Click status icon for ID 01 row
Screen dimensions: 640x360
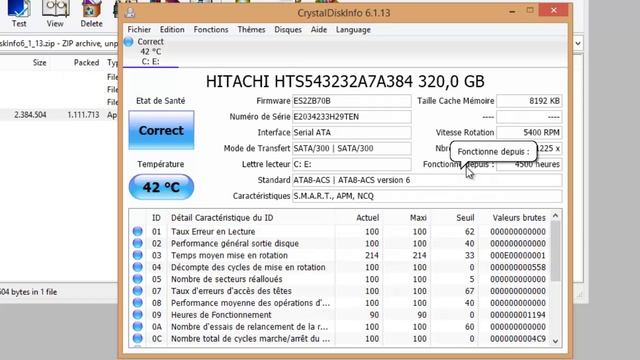pyautogui.click(x=138, y=231)
